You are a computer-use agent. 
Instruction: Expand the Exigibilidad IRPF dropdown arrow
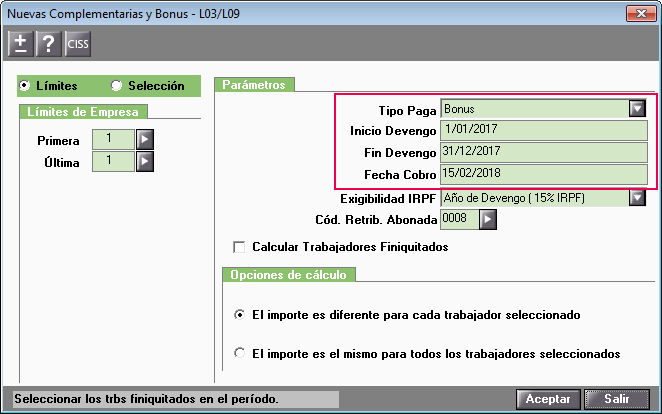pos(637,198)
